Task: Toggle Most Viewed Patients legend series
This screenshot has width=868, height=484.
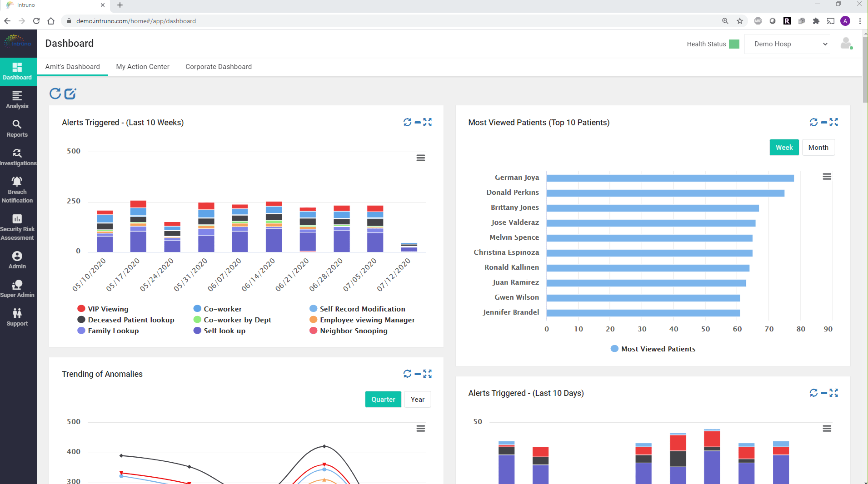Action: coord(653,349)
